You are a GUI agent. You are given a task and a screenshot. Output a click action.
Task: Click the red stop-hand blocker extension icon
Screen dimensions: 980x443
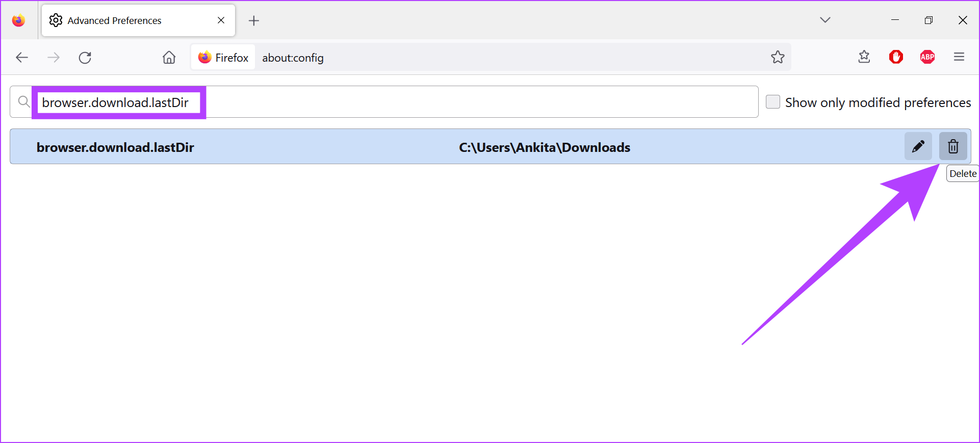pyautogui.click(x=896, y=57)
